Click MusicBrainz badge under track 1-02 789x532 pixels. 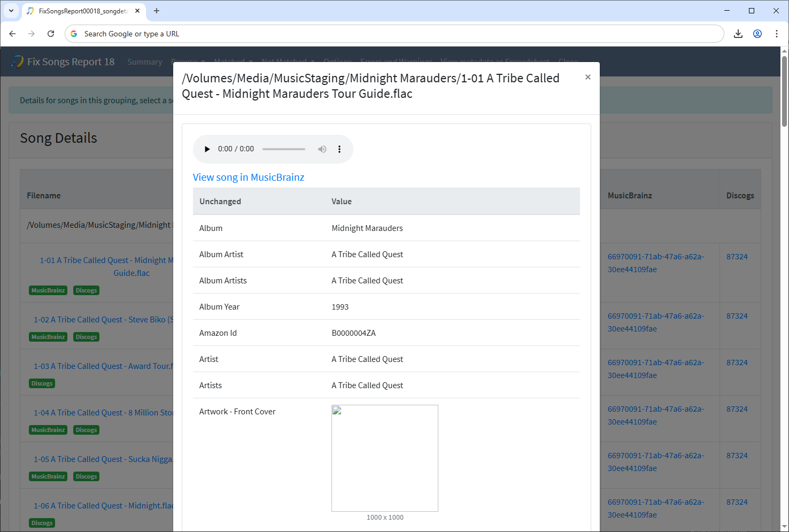[x=48, y=337]
